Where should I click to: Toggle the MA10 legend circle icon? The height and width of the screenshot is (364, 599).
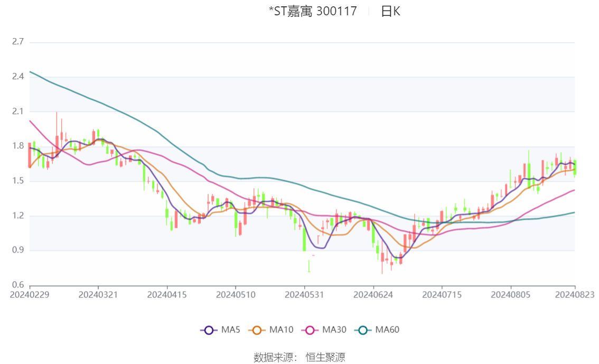tap(257, 330)
